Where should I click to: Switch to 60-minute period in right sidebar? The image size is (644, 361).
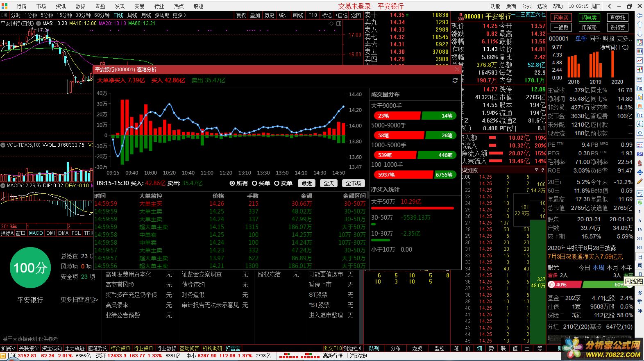[x=639, y=247]
